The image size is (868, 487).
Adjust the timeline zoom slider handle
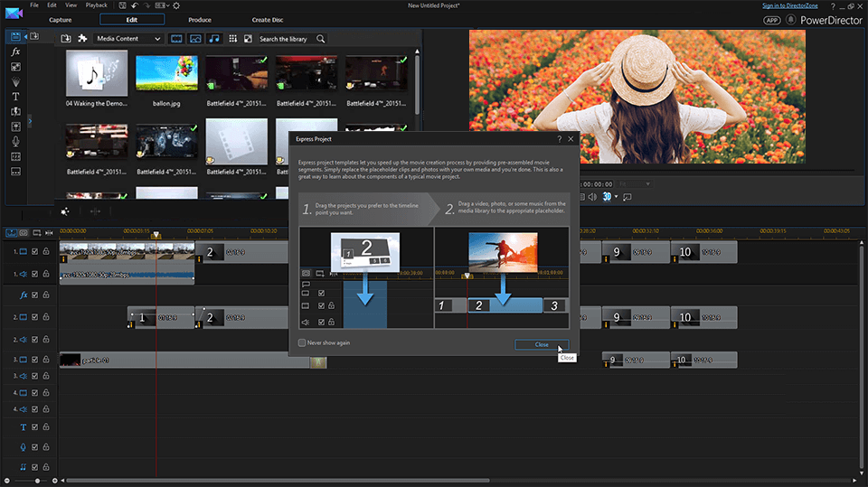[37, 481]
